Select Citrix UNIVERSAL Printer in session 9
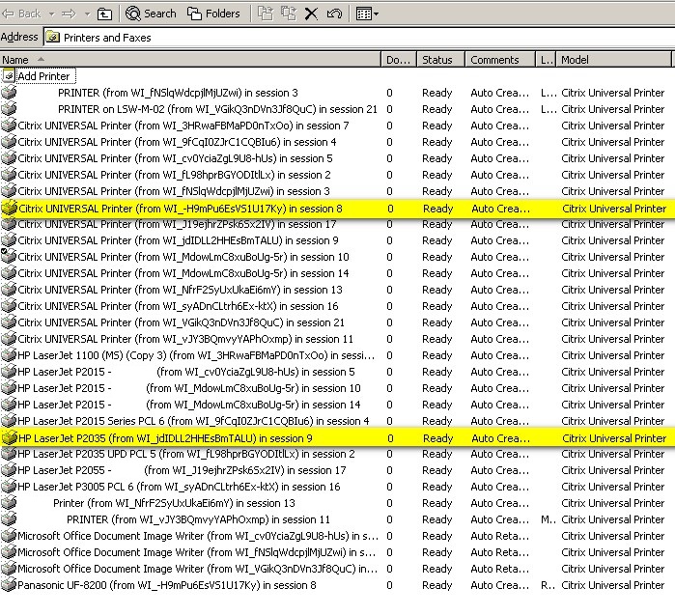Image resolution: width=675 pixels, height=616 pixels. 179,240
